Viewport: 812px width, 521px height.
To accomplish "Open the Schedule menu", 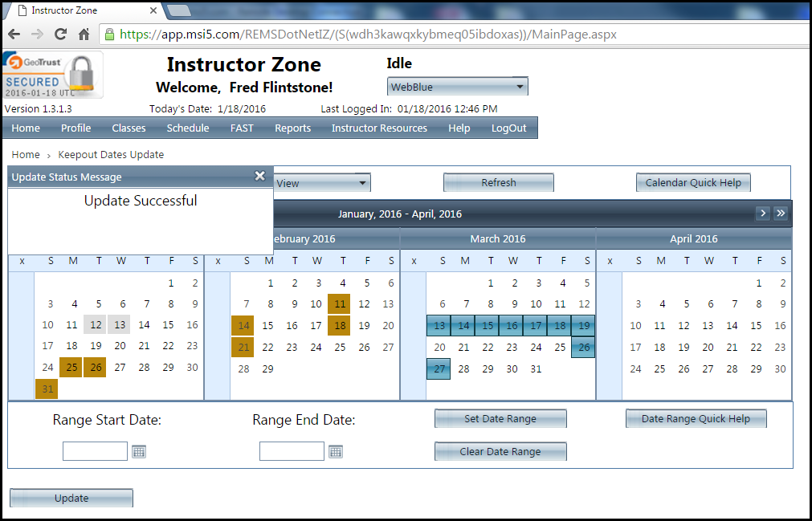I will (187, 127).
